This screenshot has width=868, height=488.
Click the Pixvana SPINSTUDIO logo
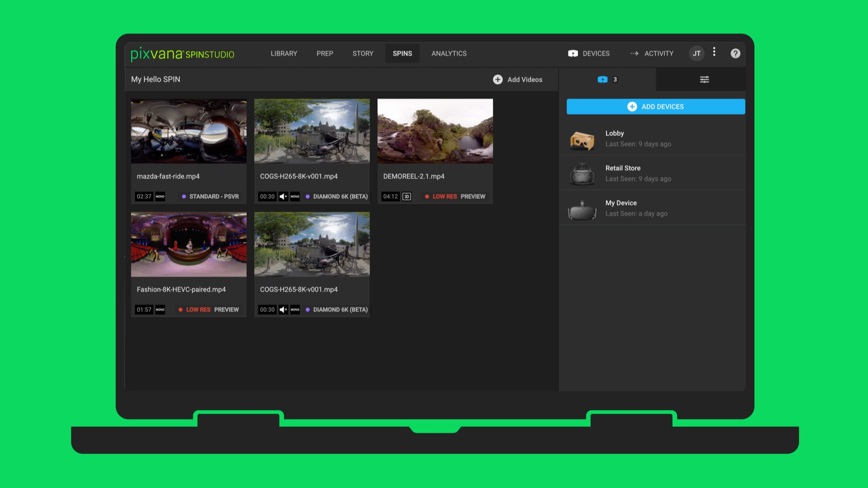182,54
